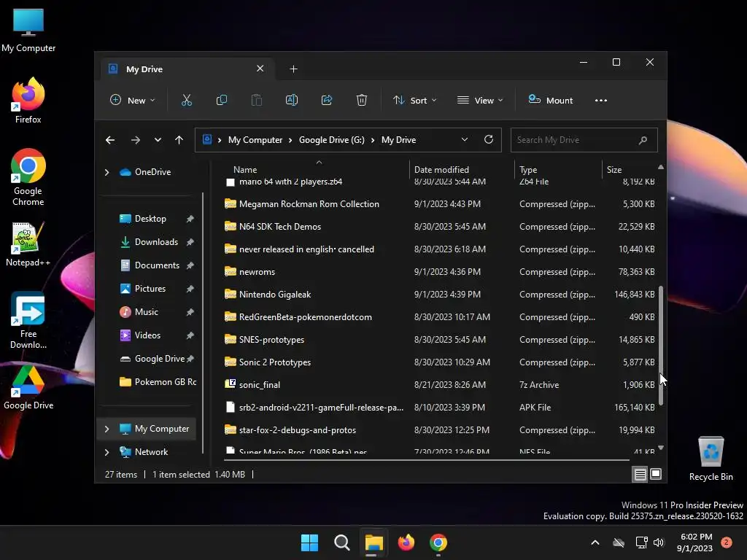Select star-fox-2-debugs-and-protos file
This screenshot has height=560, width=747.
pos(298,430)
